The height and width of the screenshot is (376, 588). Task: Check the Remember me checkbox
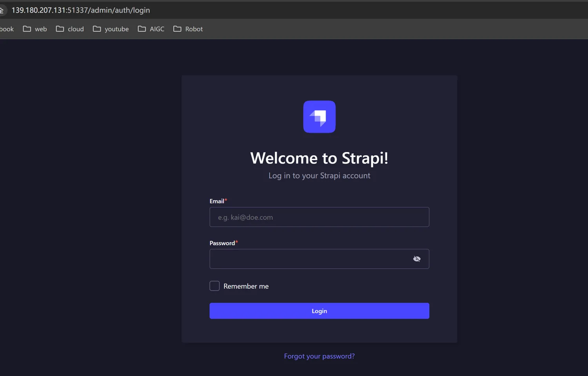(214, 286)
